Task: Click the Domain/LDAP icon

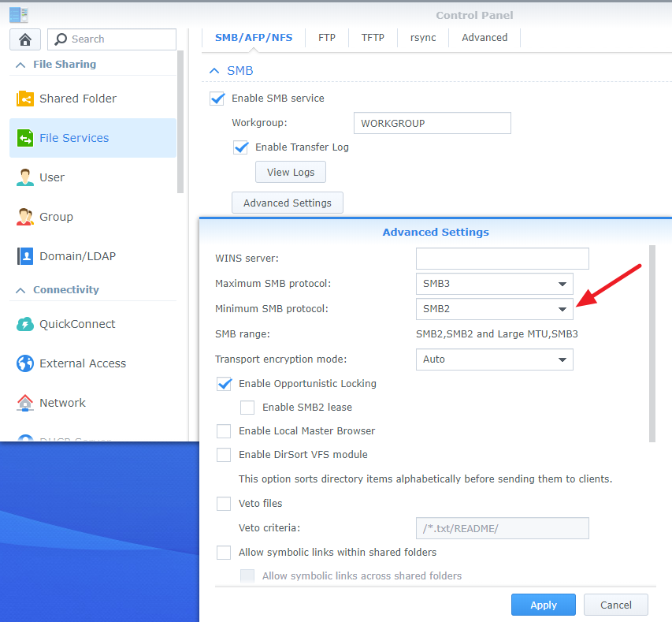Action: [25, 256]
